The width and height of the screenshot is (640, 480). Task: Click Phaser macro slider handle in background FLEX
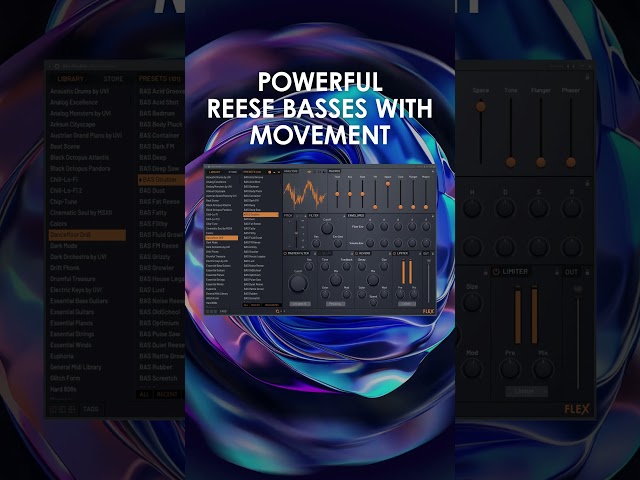pyautogui.click(x=571, y=162)
